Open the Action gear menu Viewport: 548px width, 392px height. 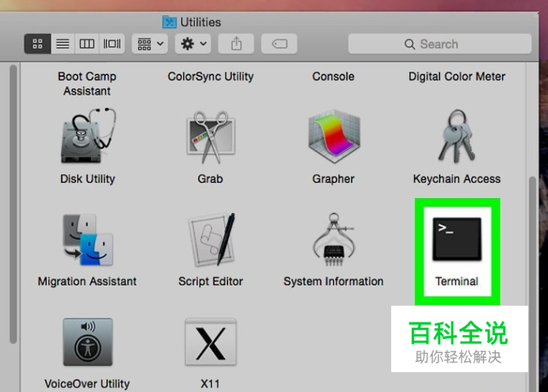[x=193, y=44]
